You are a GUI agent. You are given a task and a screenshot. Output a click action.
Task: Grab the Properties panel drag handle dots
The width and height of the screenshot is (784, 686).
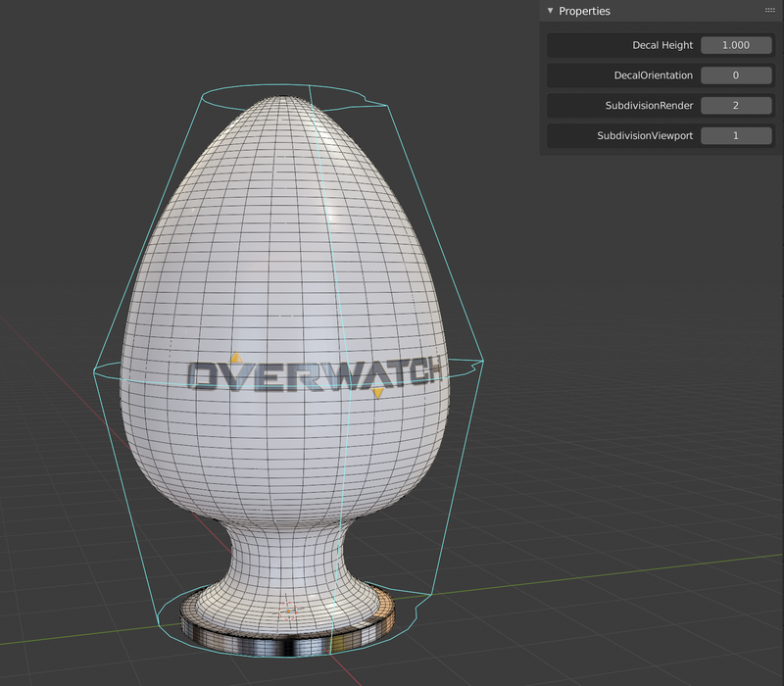point(770,11)
